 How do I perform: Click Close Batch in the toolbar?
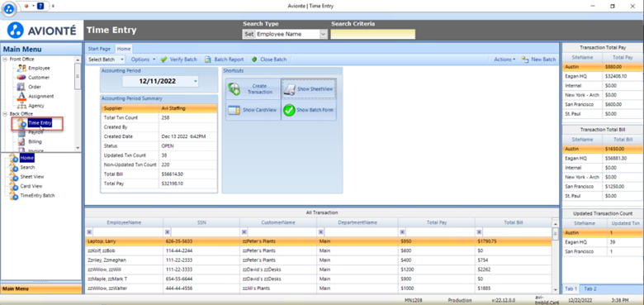[x=269, y=60]
